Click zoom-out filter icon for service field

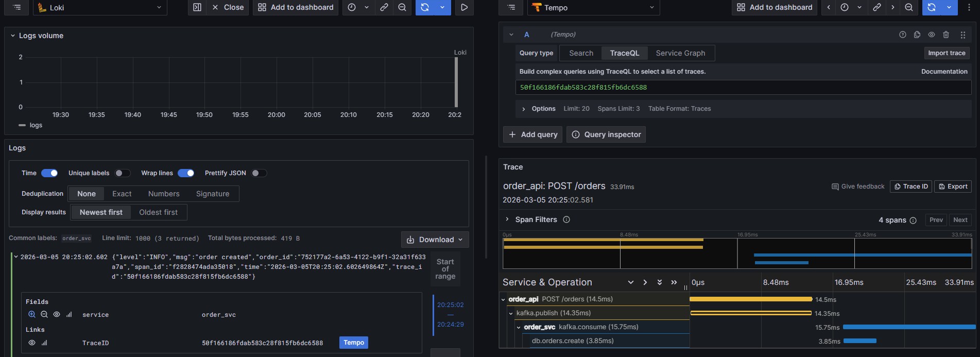tap(44, 314)
